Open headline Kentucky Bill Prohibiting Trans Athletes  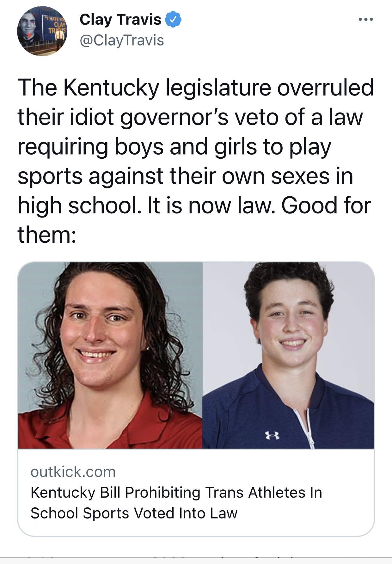[176, 493]
